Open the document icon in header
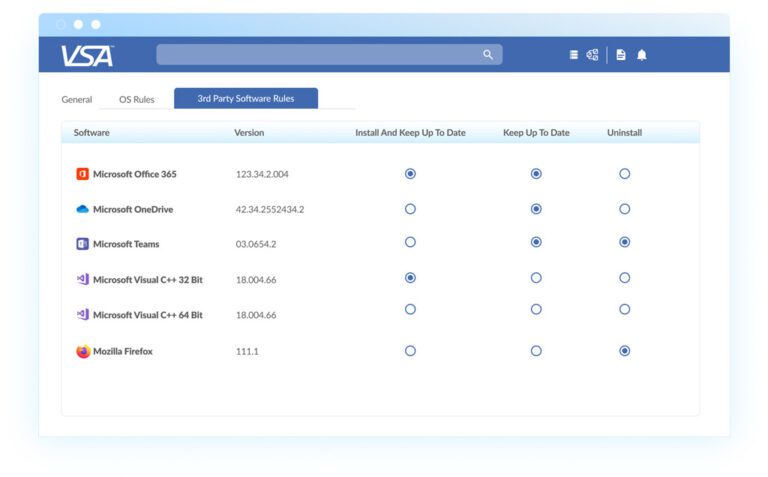 621,55
